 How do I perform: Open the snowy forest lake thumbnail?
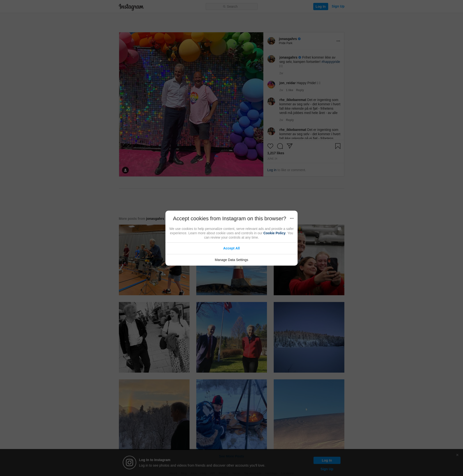309,337
